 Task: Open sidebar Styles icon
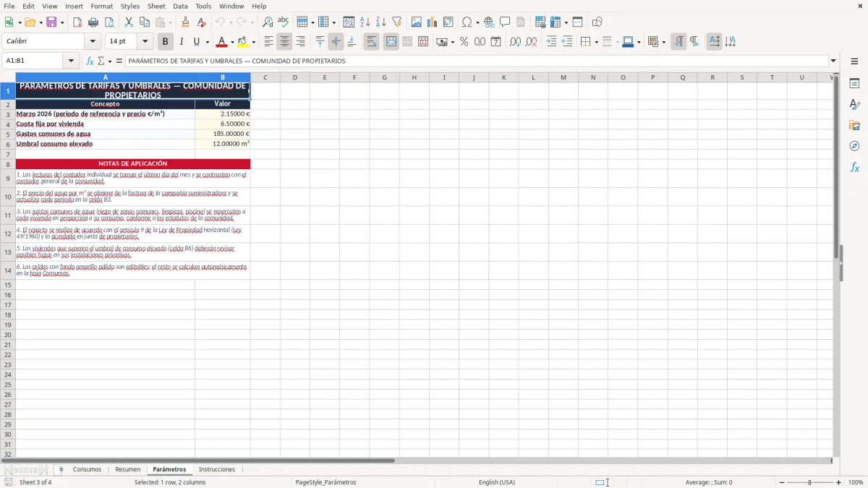pyautogui.click(x=854, y=105)
